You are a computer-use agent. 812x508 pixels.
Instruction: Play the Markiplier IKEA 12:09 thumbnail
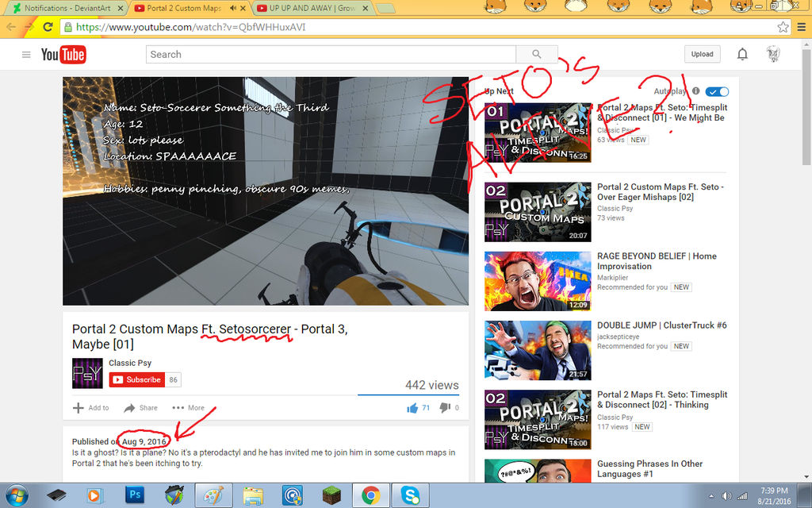pos(538,282)
